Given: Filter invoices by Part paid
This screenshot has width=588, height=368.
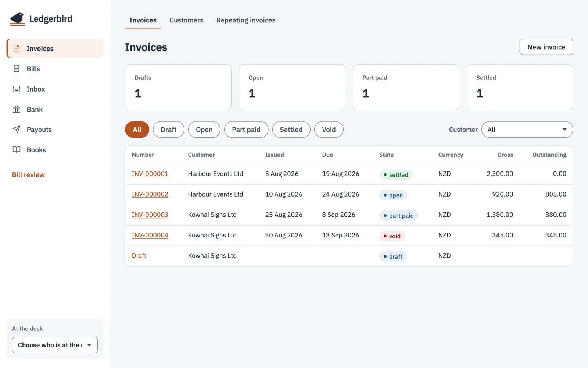Looking at the screenshot, I should (246, 130).
